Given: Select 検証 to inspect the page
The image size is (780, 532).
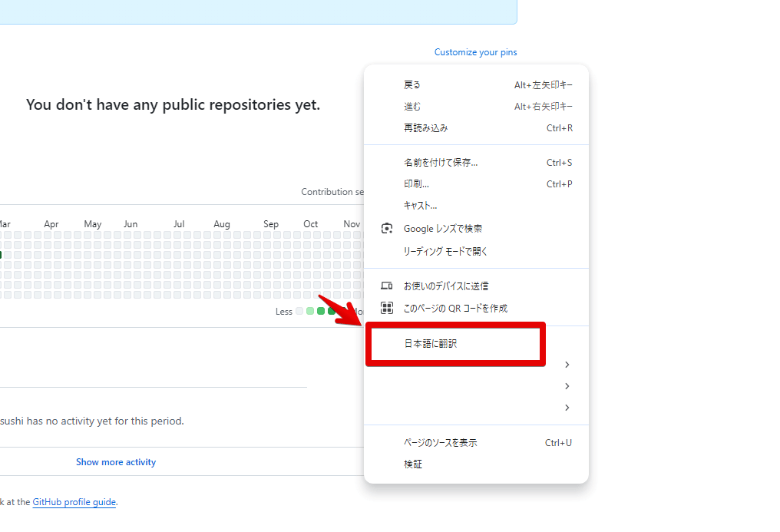Looking at the screenshot, I should coord(415,464).
